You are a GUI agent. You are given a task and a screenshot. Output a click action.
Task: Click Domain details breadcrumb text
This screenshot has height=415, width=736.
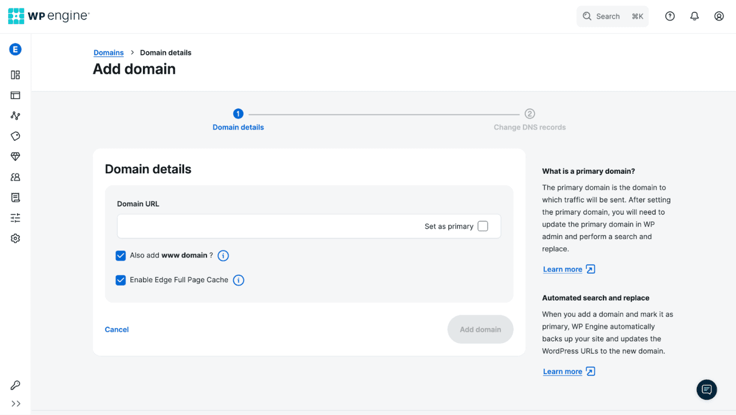pyautogui.click(x=166, y=53)
